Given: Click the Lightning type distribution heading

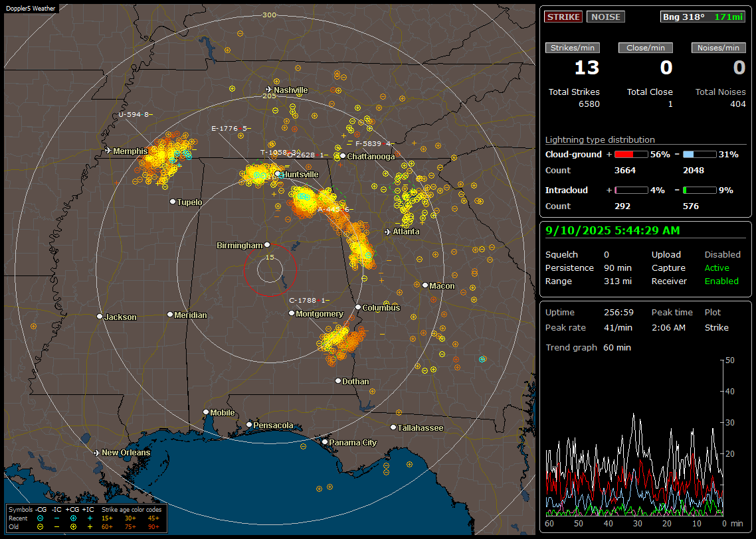Looking at the screenshot, I should (600, 139).
